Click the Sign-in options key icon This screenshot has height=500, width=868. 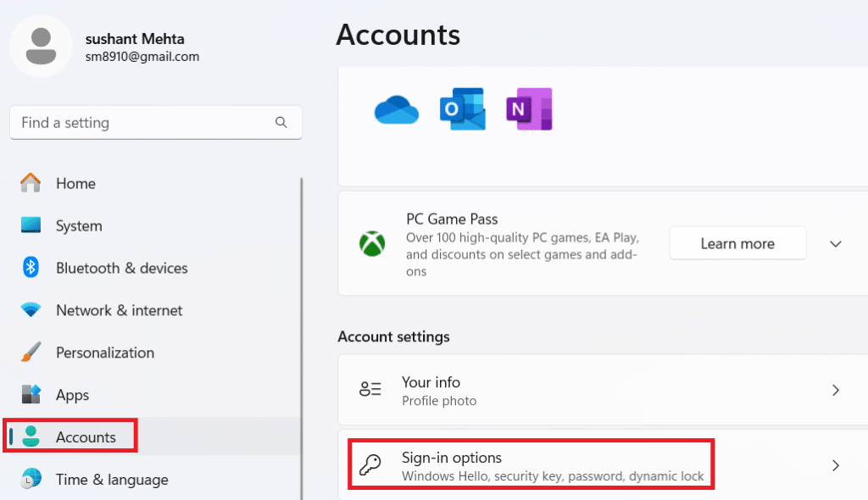(x=370, y=465)
